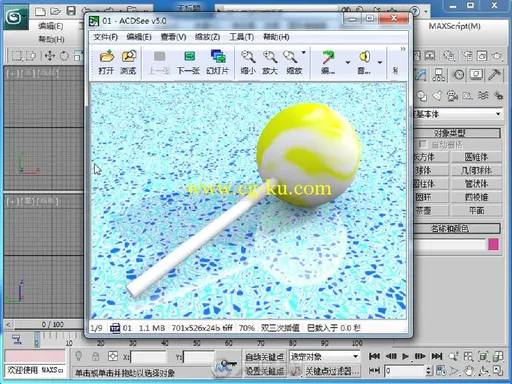This screenshot has width=512, height=384.
Task: Click the Plane (平面) button
Action: (x=476, y=210)
